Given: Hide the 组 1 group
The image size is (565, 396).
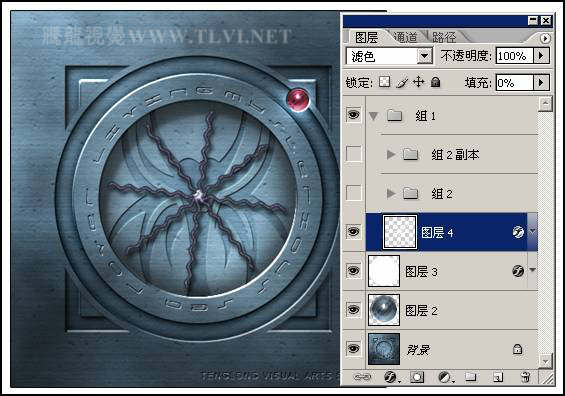Looking at the screenshot, I should coord(353,115).
